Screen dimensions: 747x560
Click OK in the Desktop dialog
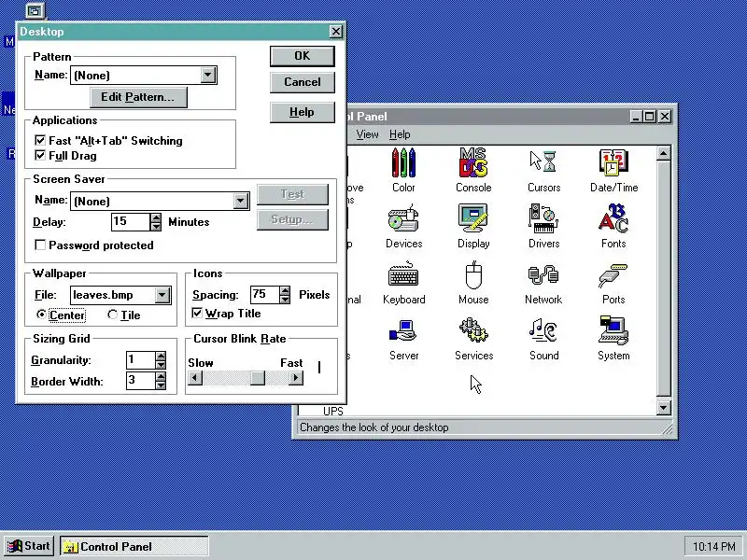pyautogui.click(x=302, y=56)
